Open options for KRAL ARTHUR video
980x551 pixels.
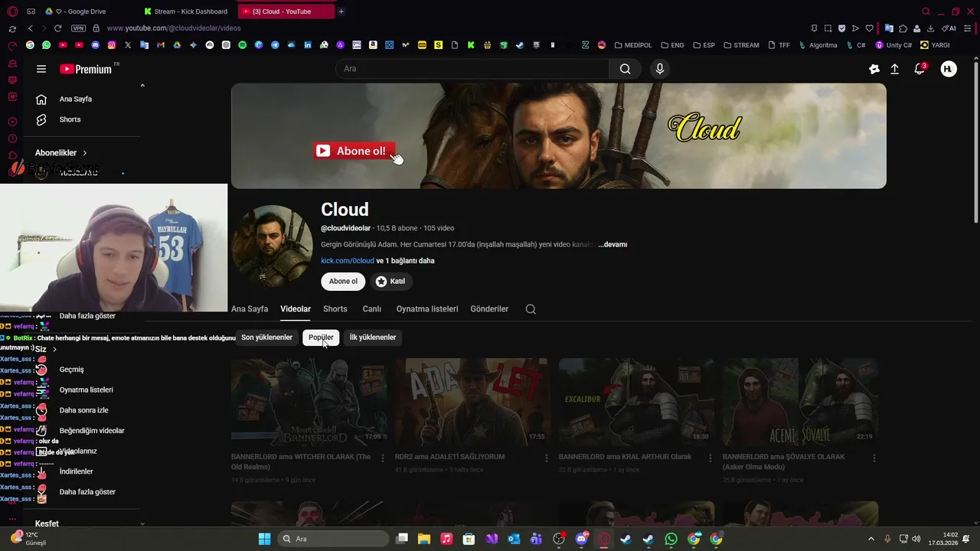(710, 458)
